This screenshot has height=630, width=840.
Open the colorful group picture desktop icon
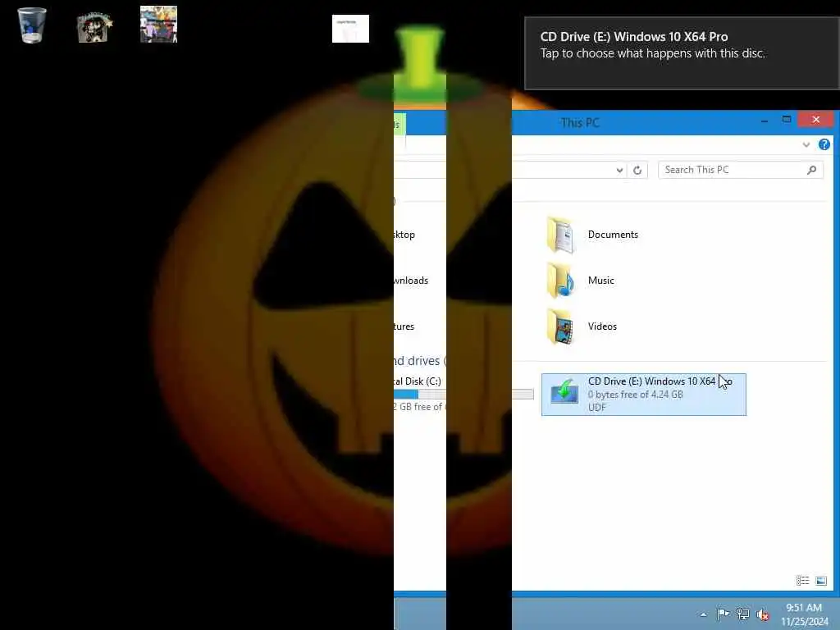pos(158,24)
